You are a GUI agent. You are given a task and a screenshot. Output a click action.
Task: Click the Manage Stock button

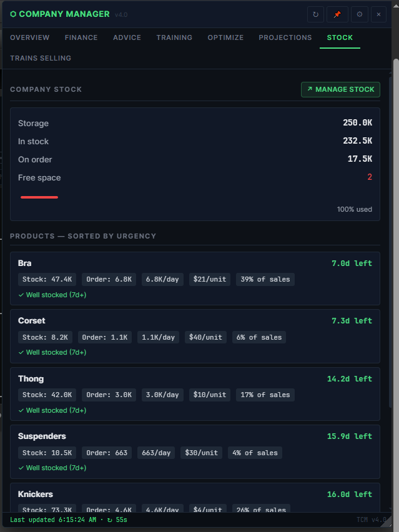coord(340,89)
